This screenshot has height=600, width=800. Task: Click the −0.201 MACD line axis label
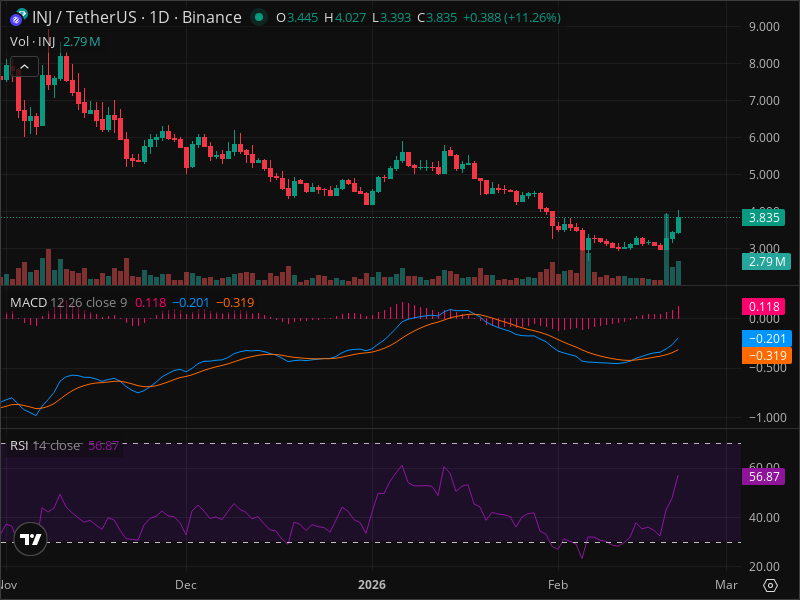click(767, 339)
